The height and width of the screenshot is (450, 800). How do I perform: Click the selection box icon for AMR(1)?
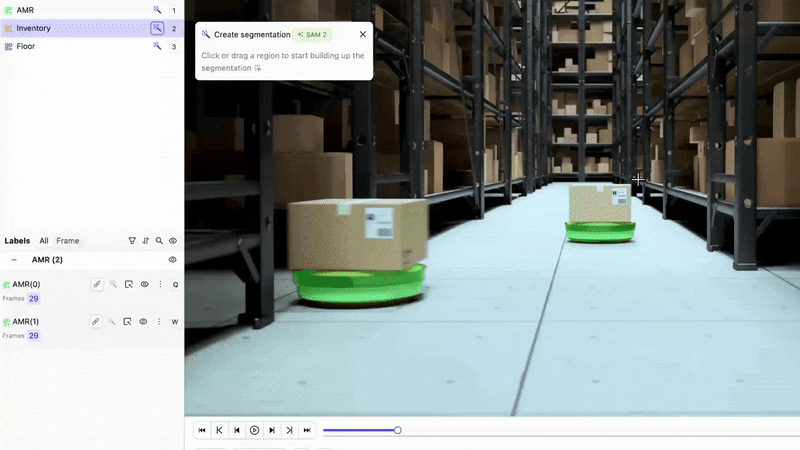(128, 321)
